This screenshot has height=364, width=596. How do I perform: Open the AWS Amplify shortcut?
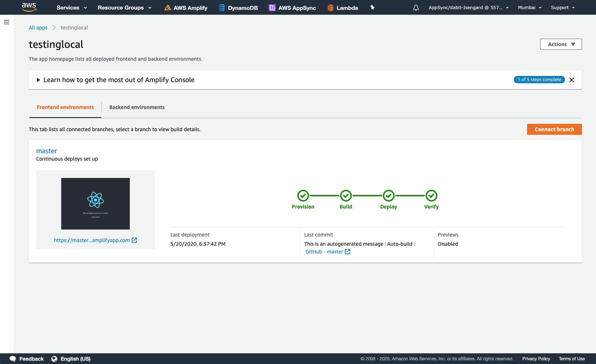click(x=186, y=8)
